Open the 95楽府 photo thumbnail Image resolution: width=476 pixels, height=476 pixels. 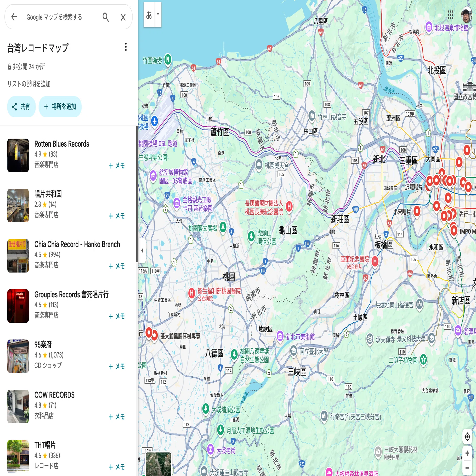pos(18,356)
